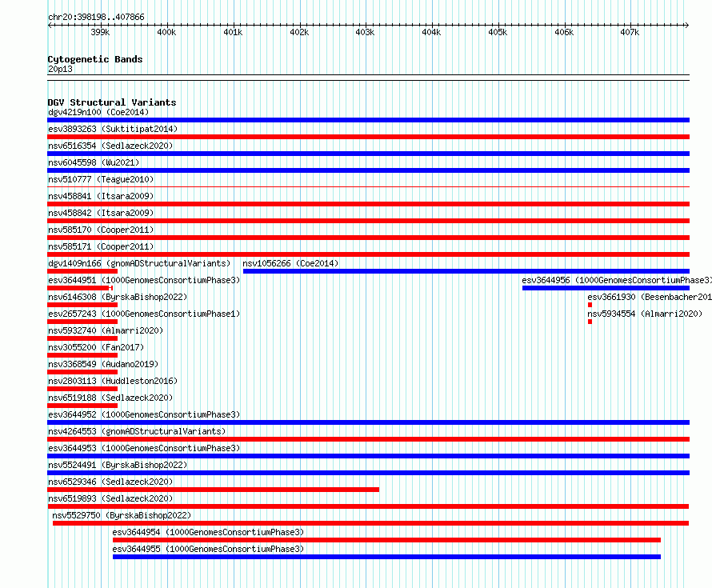Click the 406k mark on the ruler
This screenshot has width=712, height=588.
[564, 32]
